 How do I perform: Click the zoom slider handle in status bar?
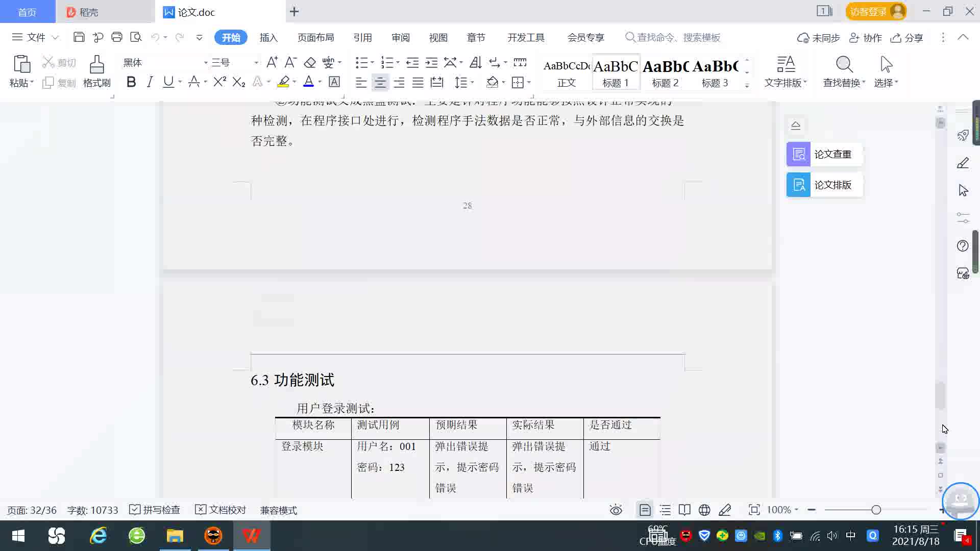pyautogui.click(x=876, y=510)
